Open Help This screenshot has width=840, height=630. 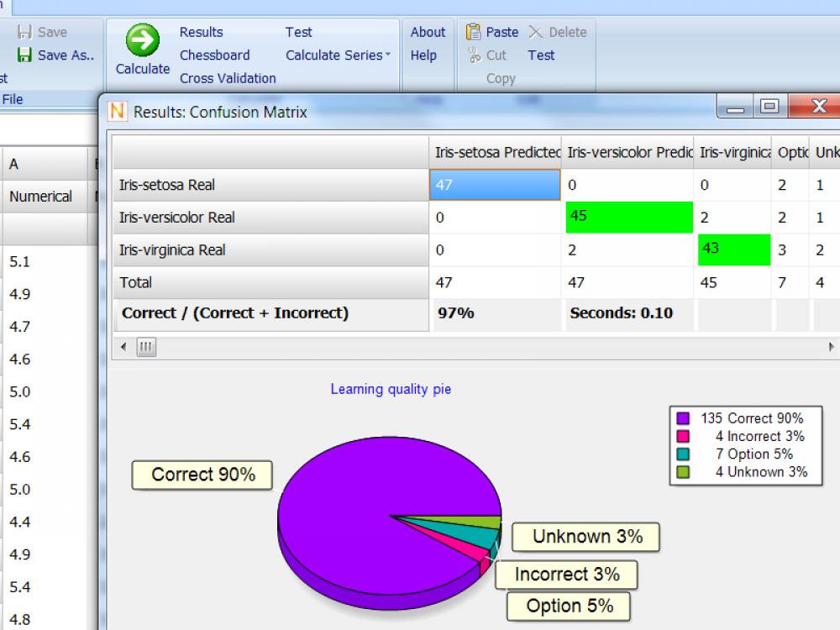pos(425,55)
